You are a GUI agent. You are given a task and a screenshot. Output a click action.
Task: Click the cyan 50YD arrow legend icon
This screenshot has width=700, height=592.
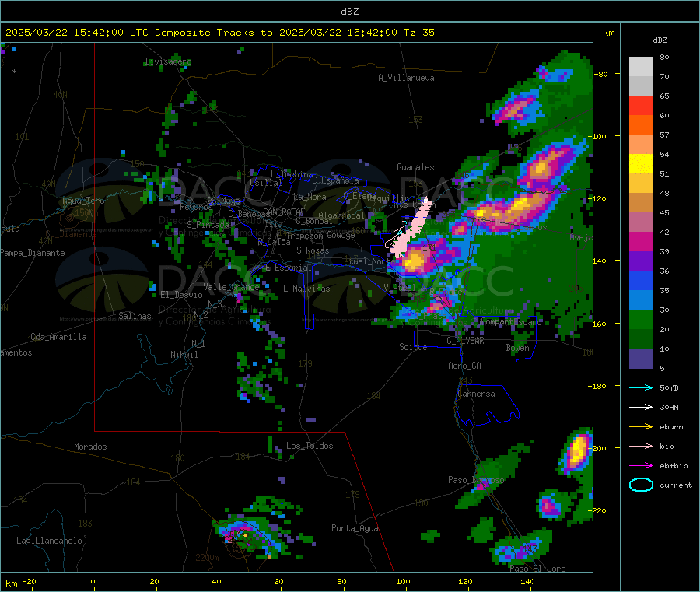(x=641, y=387)
